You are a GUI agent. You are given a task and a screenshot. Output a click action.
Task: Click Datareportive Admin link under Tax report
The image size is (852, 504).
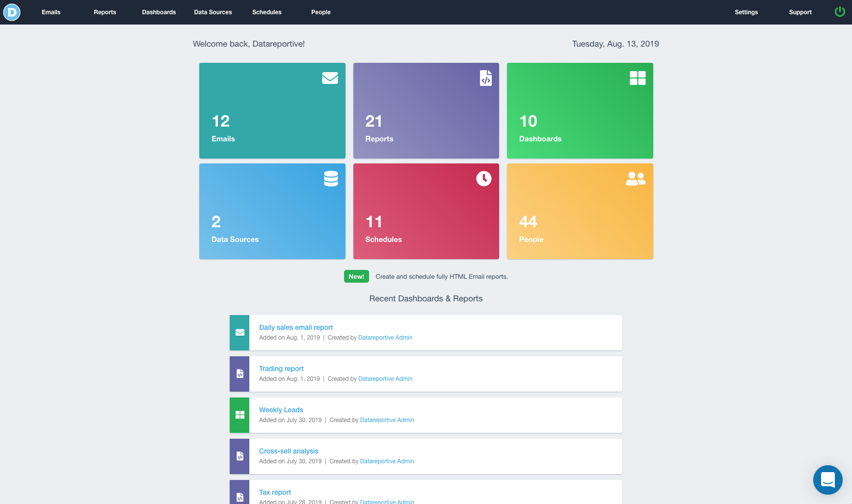[387, 502]
